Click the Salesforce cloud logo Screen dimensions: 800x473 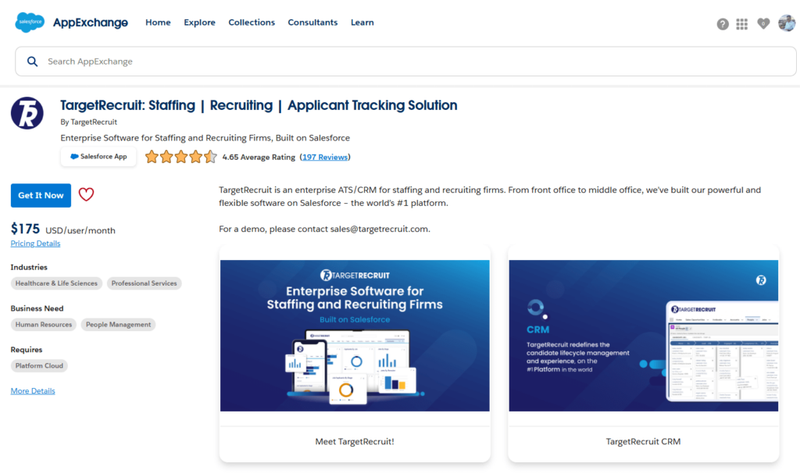pyautogui.click(x=30, y=22)
